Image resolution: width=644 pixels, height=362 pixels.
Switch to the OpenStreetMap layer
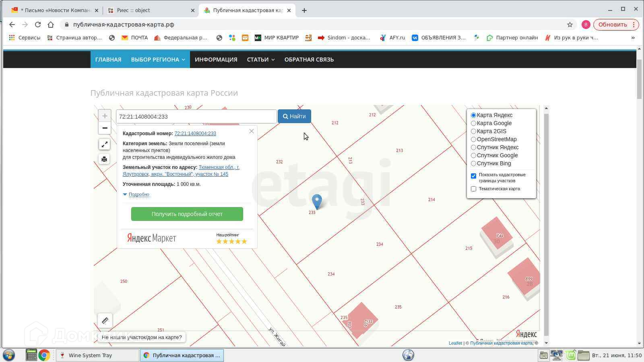click(x=474, y=139)
